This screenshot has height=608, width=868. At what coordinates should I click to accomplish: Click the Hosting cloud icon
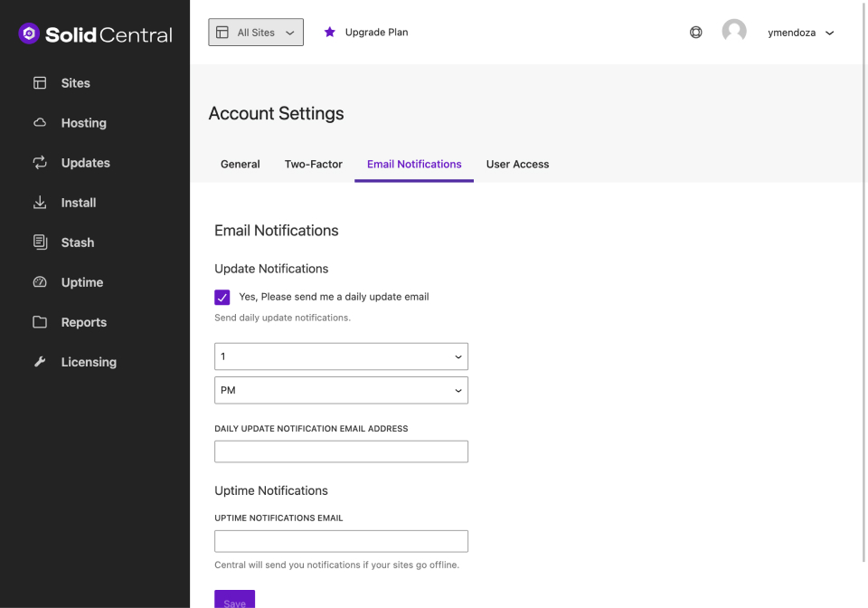tap(40, 123)
